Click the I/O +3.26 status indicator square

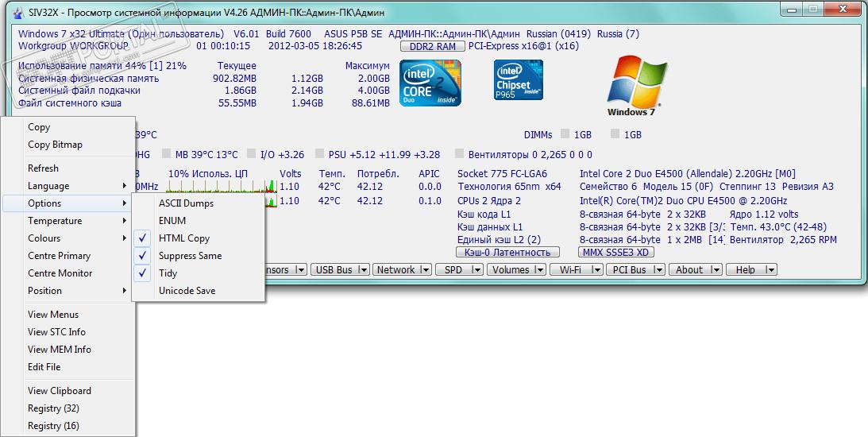pos(251,154)
